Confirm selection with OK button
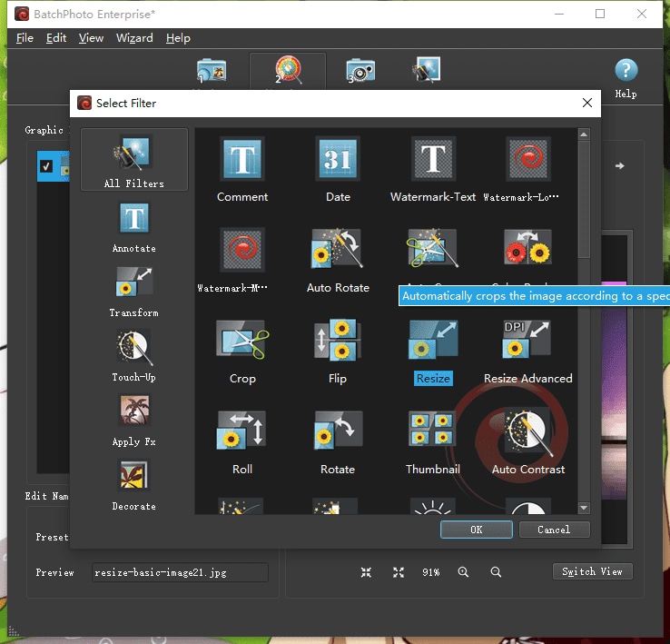The width and height of the screenshot is (670, 644). point(477,530)
